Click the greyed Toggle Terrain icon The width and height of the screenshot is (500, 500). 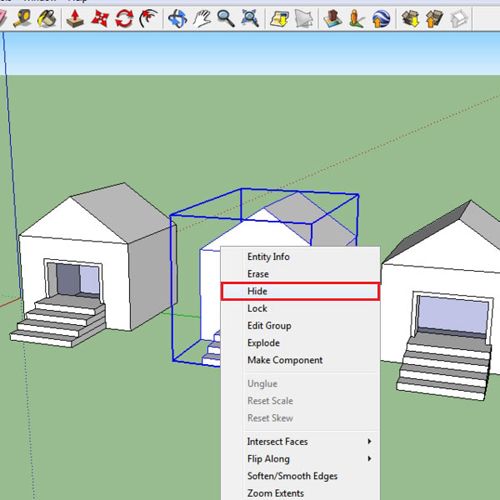[x=304, y=18]
